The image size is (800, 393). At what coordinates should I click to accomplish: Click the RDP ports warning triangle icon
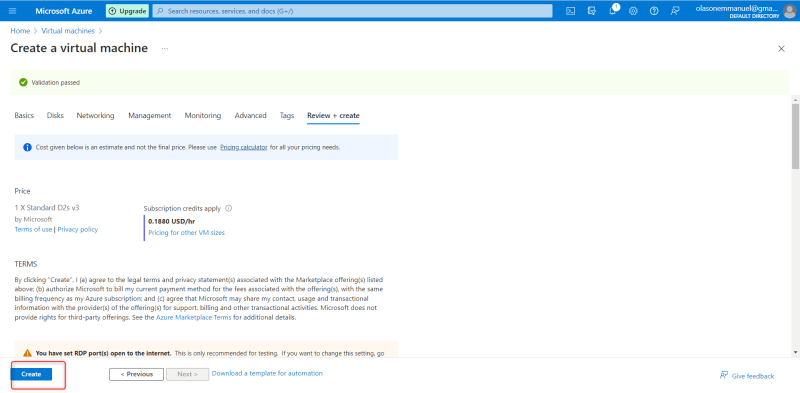[x=28, y=353]
